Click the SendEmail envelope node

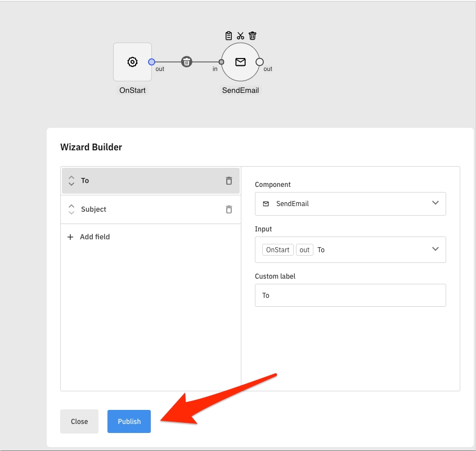pos(240,62)
